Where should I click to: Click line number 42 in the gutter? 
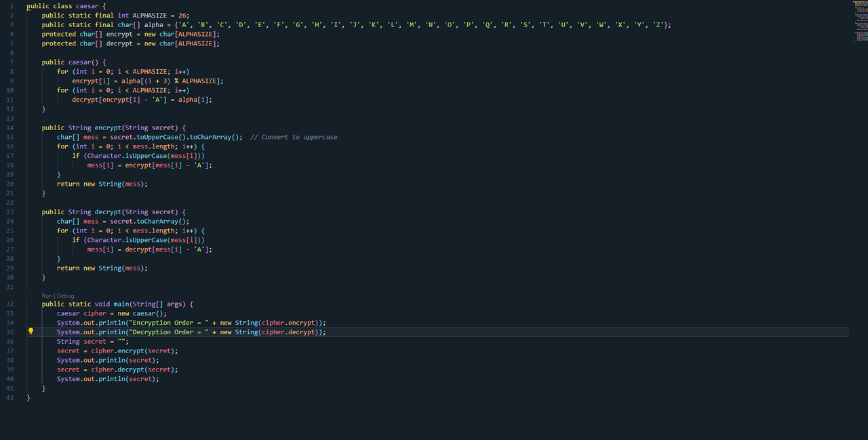(10, 398)
